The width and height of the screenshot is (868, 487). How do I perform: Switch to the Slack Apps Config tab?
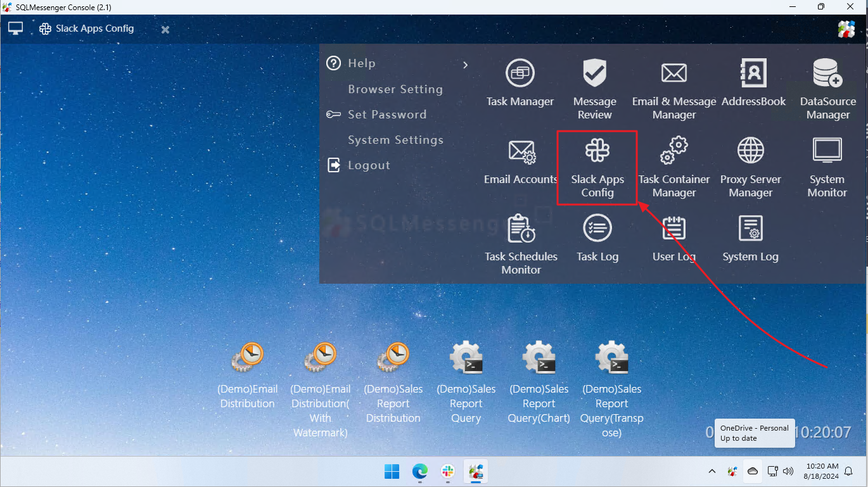pos(87,28)
